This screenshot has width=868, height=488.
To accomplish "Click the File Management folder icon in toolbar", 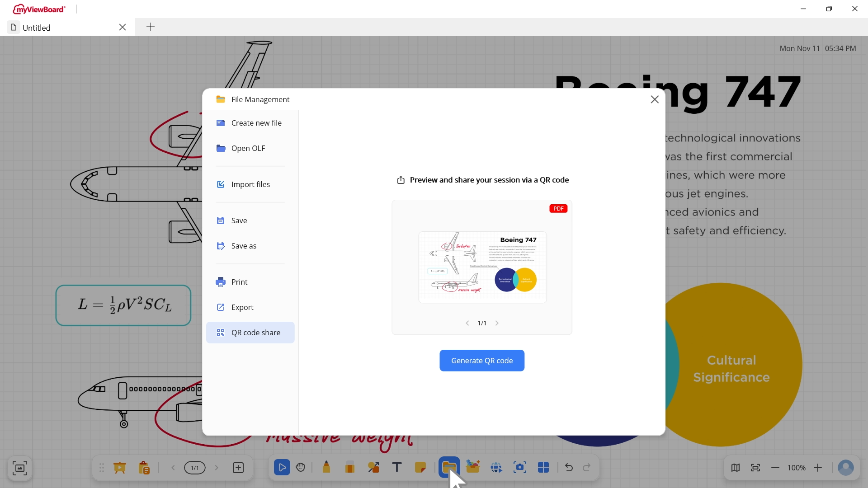I will (449, 468).
